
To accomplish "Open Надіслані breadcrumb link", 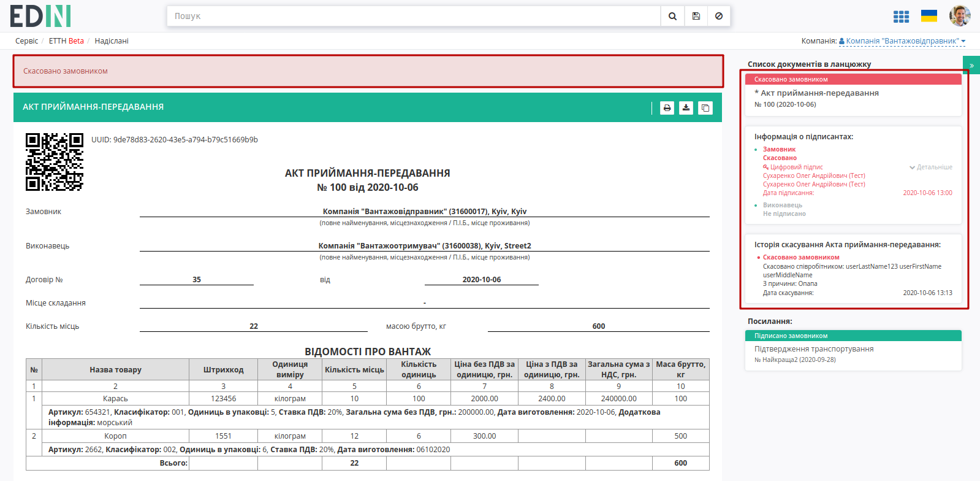I will click(112, 41).
